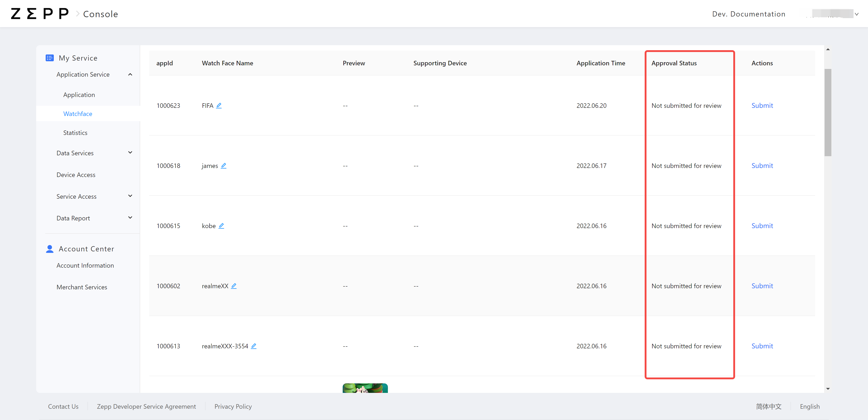This screenshot has height=420, width=868.
Task: Click the My Service list icon
Action: (50, 58)
